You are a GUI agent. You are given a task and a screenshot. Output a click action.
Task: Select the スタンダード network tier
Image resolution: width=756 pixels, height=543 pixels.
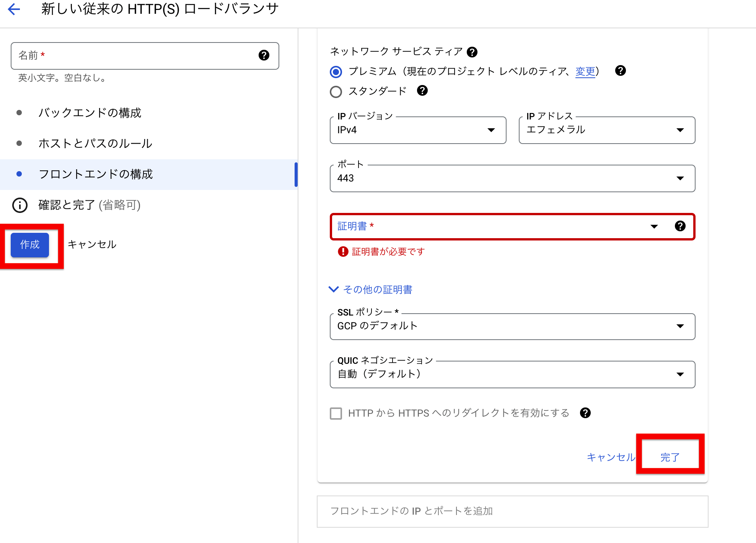click(336, 92)
